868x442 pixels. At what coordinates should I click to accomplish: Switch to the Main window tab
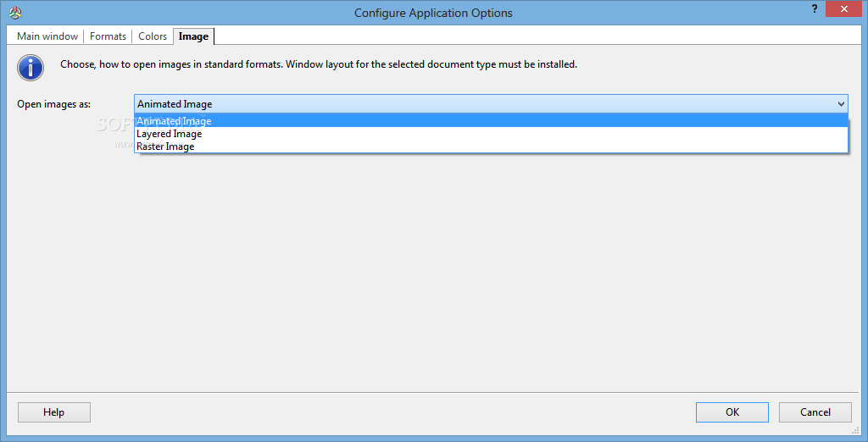[47, 36]
